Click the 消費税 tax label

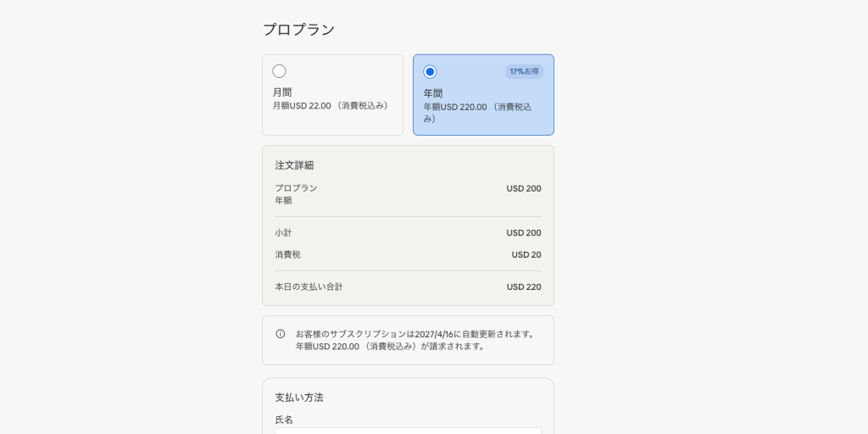point(287,255)
